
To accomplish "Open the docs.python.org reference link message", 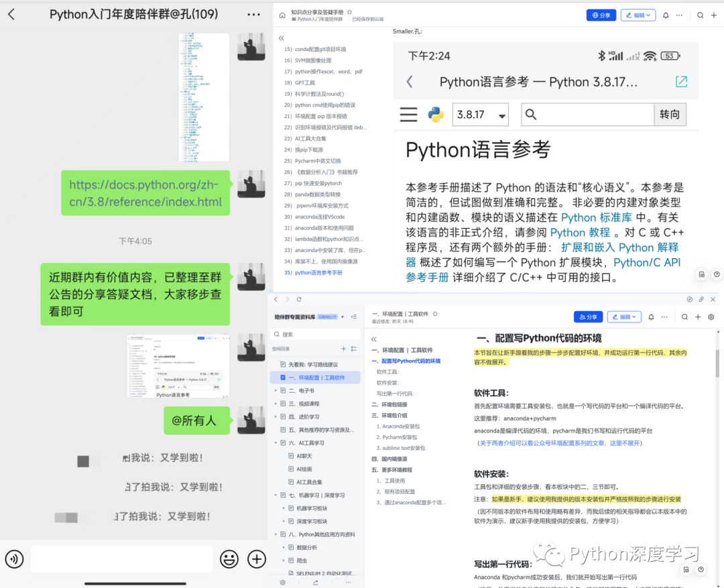I will (145, 193).
